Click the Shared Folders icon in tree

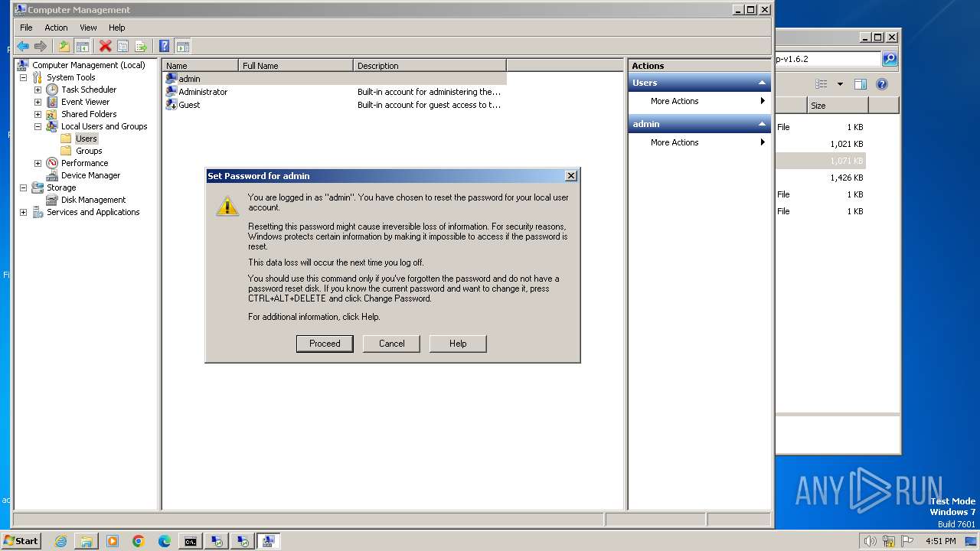52,114
